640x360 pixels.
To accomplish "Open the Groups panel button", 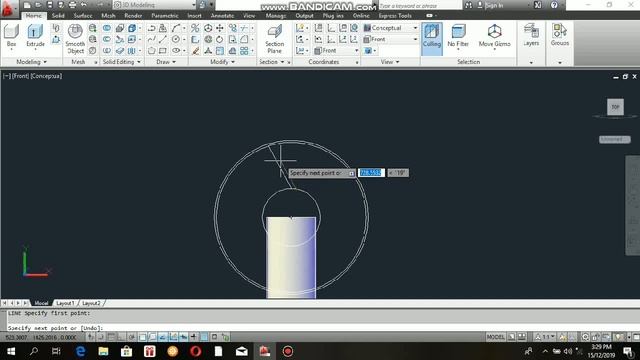I will click(x=560, y=35).
